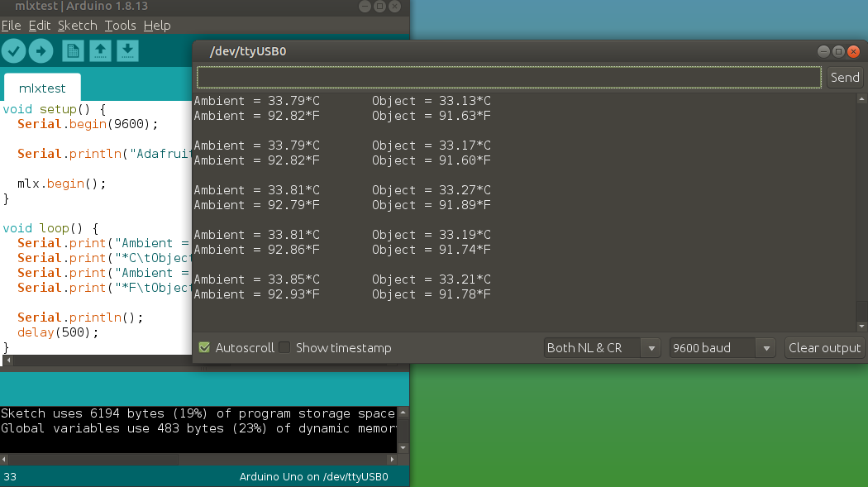Open the File menu
The image size is (868, 487).
[x=11, y=25]
